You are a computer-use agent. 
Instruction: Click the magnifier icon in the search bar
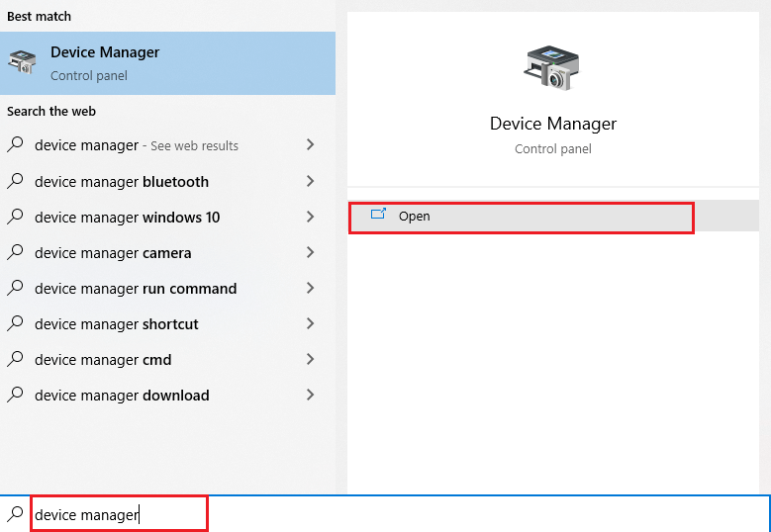pos(16,513)
